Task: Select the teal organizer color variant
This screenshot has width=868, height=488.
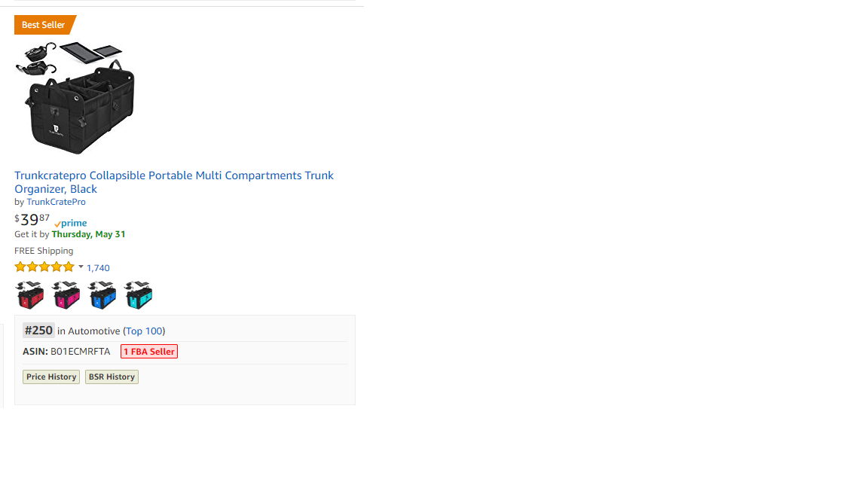Action: pos(139,295)
